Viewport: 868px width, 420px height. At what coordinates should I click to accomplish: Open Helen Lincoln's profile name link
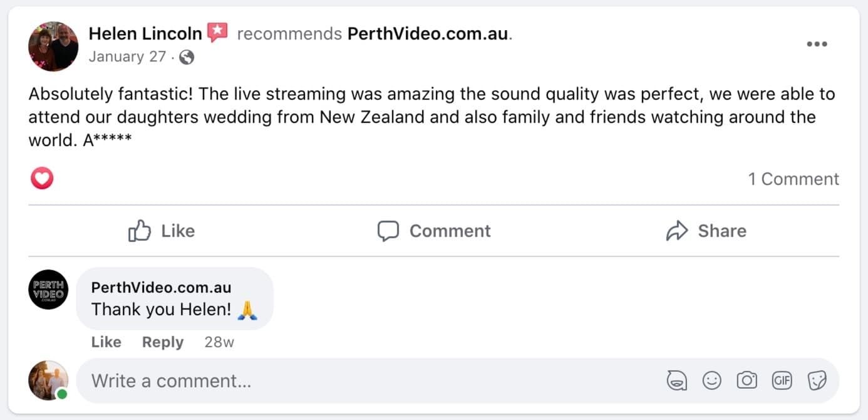tap(145, 33)
